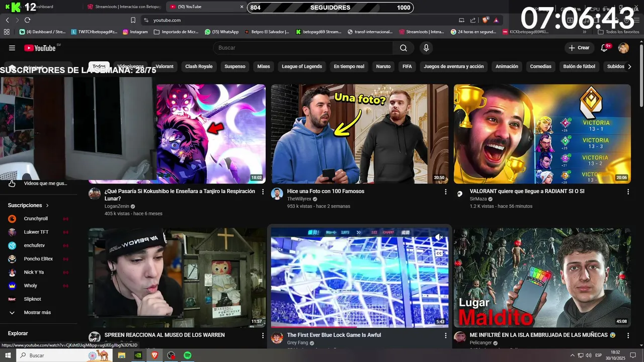Viewport: 644px width, 362px height.
Task: Open Brave browser from the taskbar
Action: point(154,355)
